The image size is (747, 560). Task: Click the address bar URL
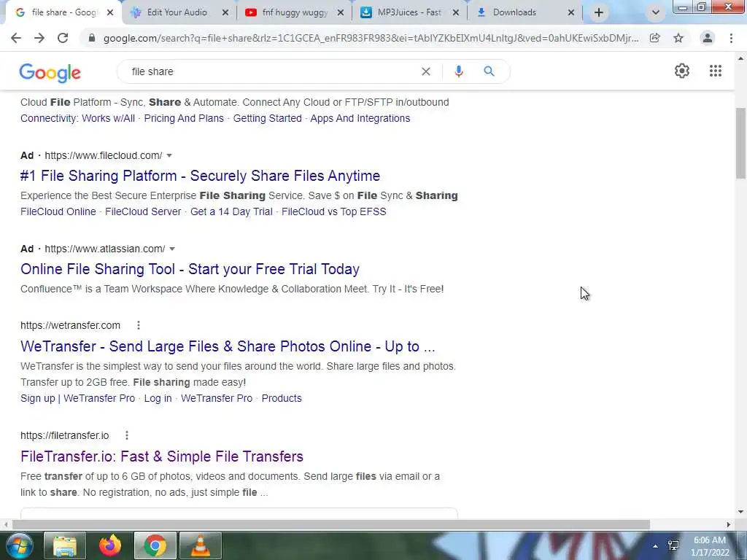(371, 38)
